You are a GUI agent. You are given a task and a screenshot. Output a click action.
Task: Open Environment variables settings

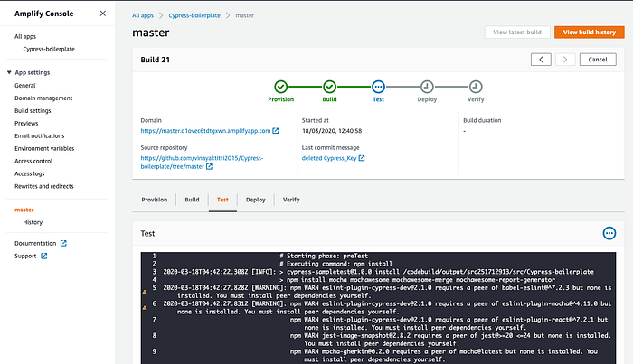click(x=44, y=148)
